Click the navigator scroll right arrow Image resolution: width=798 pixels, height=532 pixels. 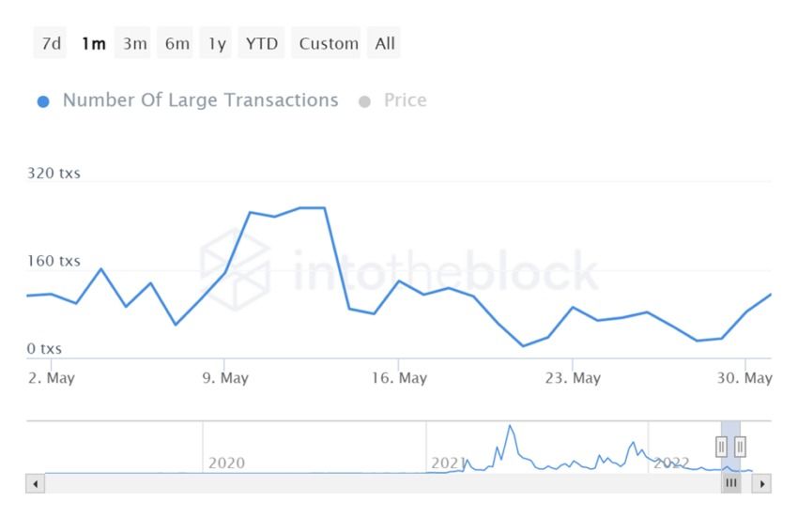click(x=762, y=484)
